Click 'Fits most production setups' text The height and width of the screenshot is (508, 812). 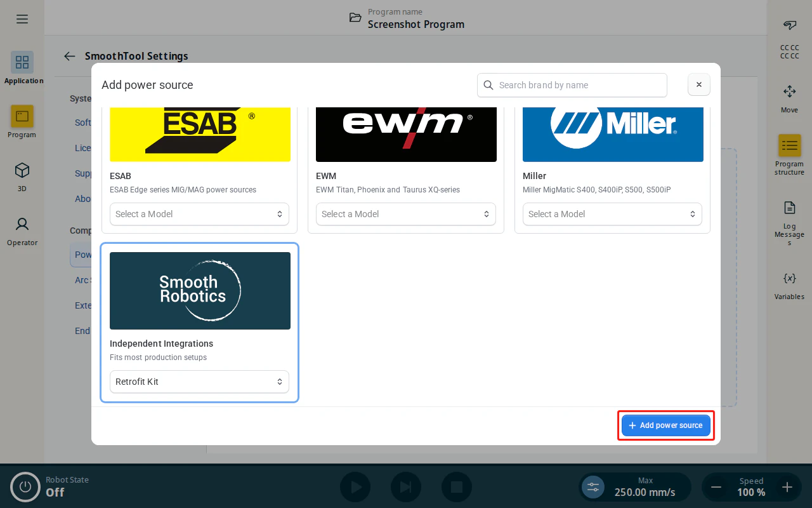pos(158,358)
